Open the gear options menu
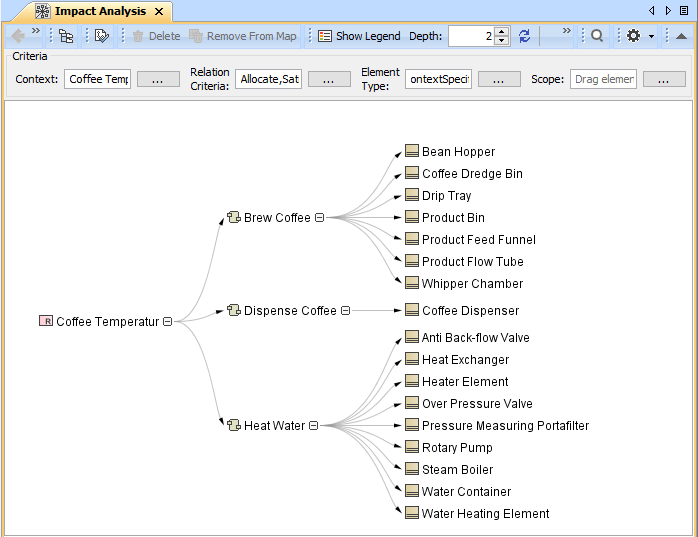The height and width of the screenshot is (537, 698). (x=634, y=36)
